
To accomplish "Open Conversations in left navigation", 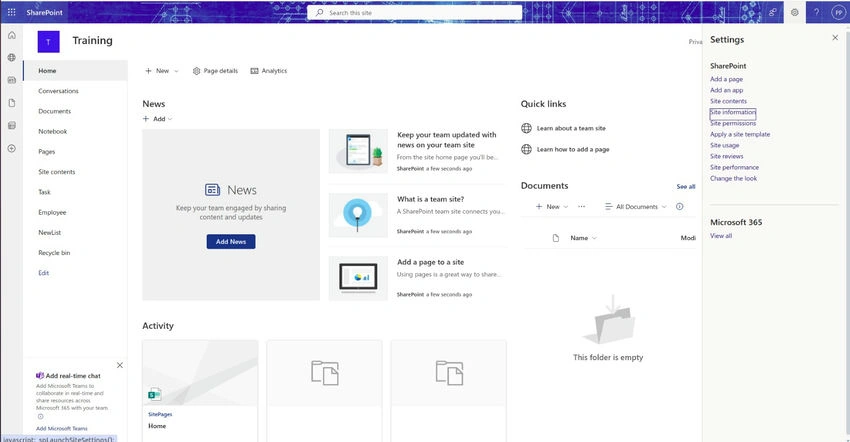I will click(x=59, y=91).
